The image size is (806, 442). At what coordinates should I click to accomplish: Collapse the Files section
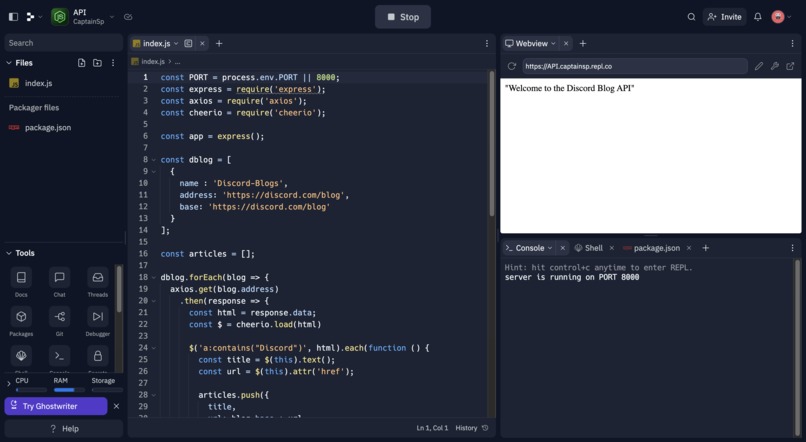[9, 63]
